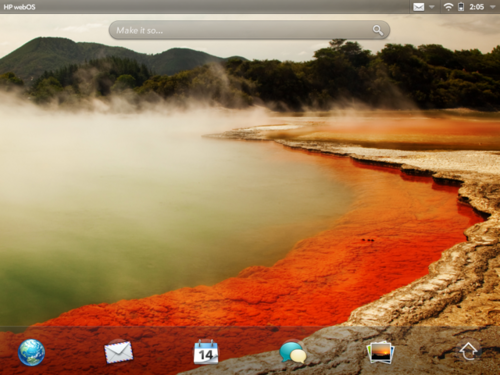Open the Calendar app showing 14
Screen dimensions: 500x375
point(206,352)
